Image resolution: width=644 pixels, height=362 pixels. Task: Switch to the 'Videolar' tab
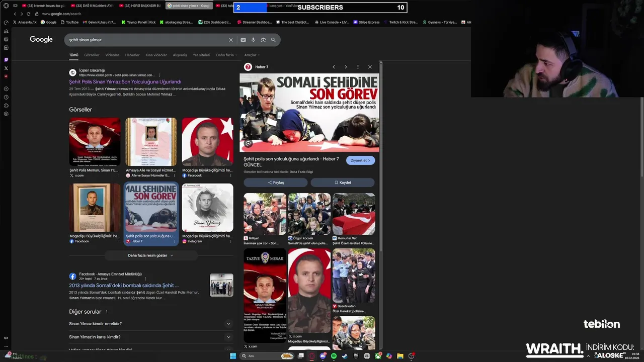click(x=112, y=55)
